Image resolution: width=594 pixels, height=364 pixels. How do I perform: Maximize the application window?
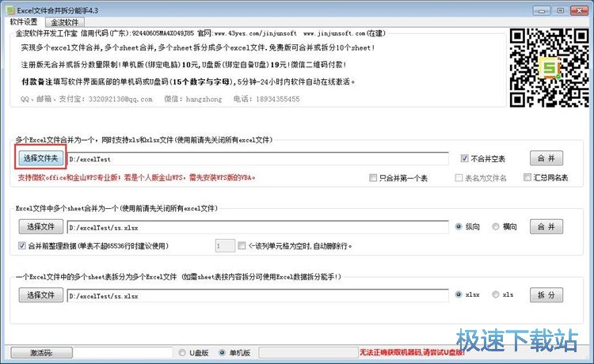coord(560,10)
